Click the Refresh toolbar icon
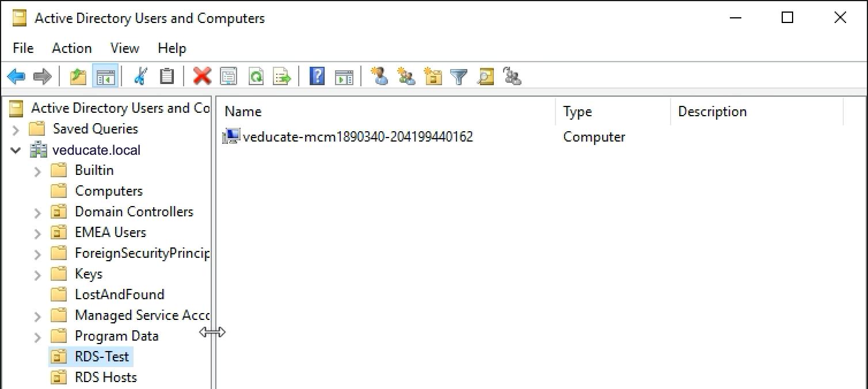The height and width of the screenshot is (389, 868). click(256, 76)
